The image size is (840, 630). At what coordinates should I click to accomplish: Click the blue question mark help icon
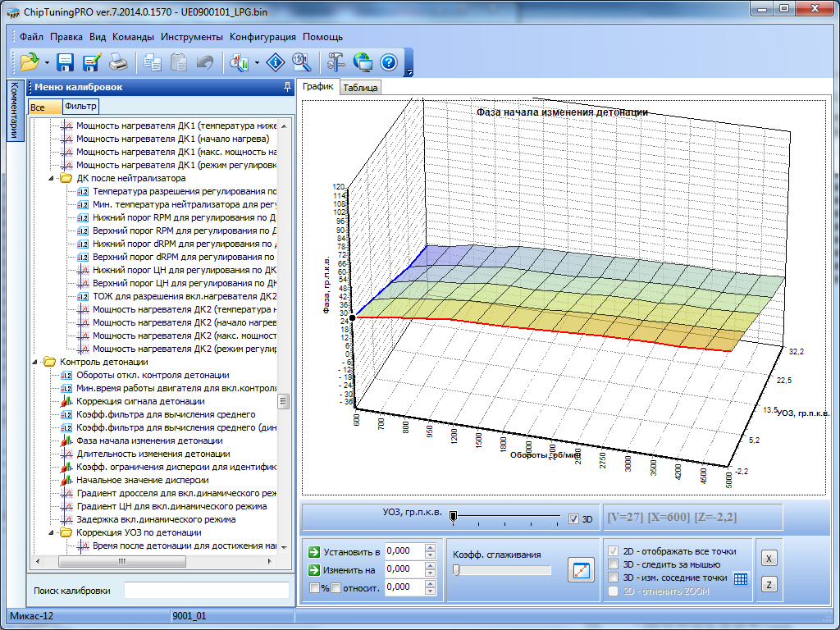[x=389, y=62]
